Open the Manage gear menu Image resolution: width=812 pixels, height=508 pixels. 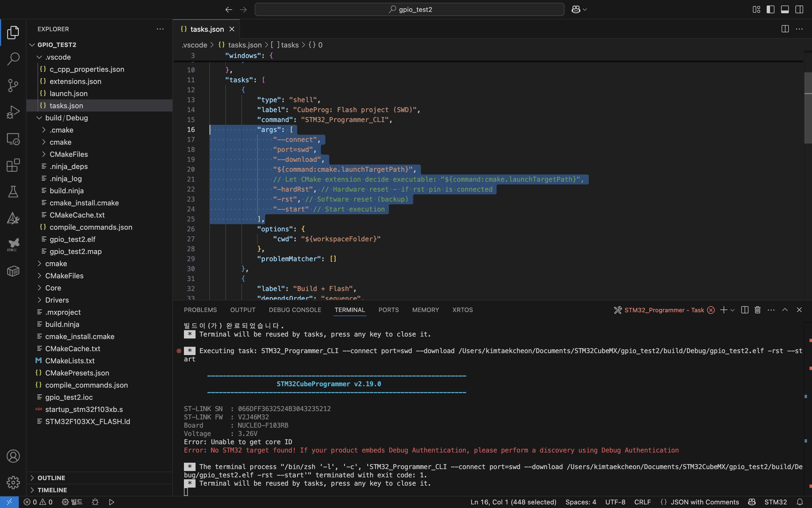pyautogui.click(x=13, y=483)
